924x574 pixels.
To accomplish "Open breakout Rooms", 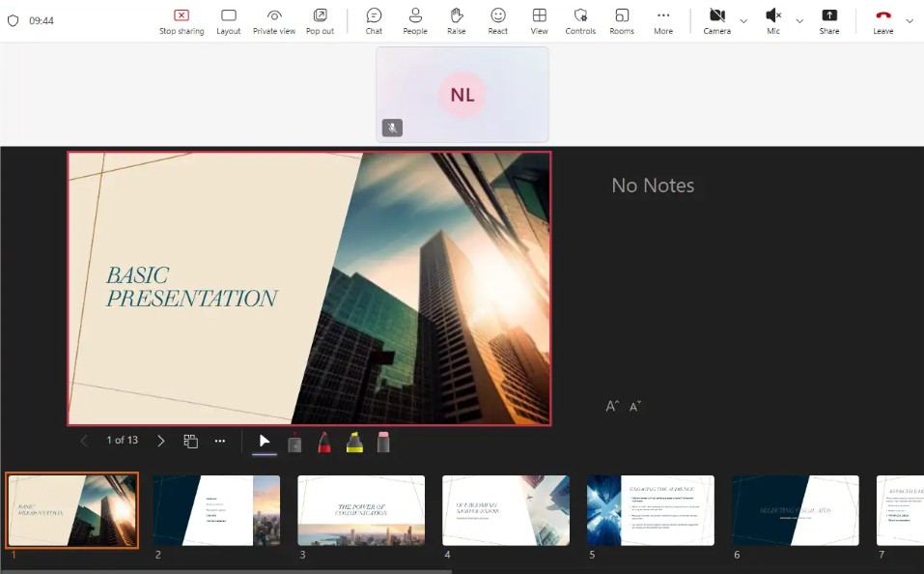I will [622, 20].
